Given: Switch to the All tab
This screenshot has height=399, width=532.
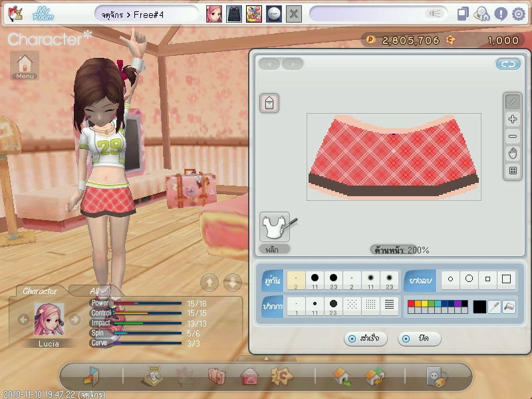Looking at the screenshot, I should (94, 291).
